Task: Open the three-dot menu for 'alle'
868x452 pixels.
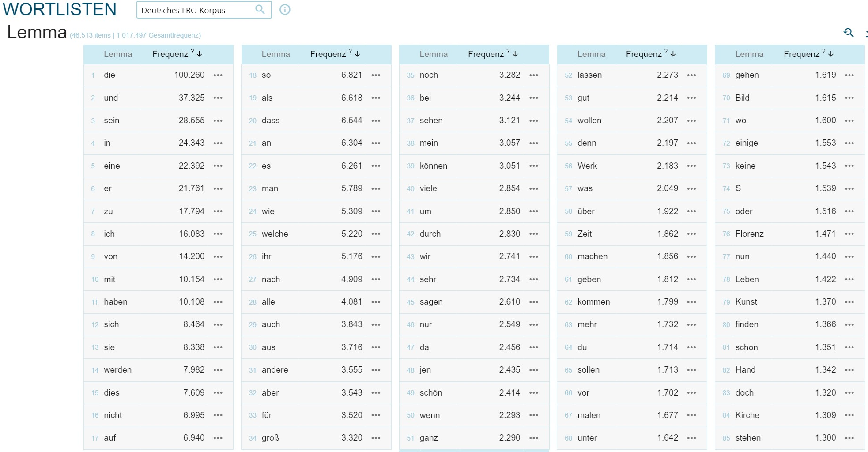Action: (376, 302)
